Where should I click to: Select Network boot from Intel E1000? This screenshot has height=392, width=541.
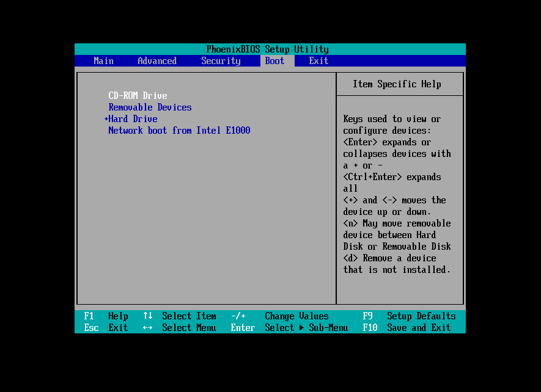point(179,130)
